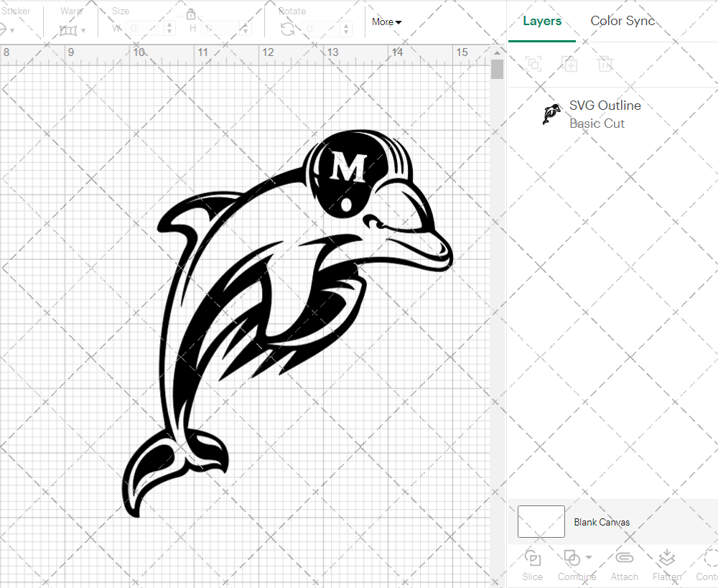
Task: Open the Warp dropdown arrow
Action: click(83, 31)
